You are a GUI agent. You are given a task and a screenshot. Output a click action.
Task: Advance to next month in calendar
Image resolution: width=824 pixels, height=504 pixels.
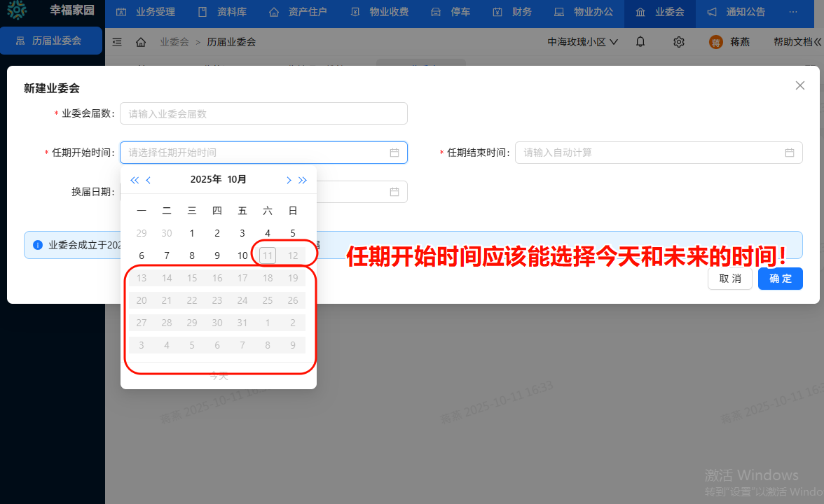[289, 180]
